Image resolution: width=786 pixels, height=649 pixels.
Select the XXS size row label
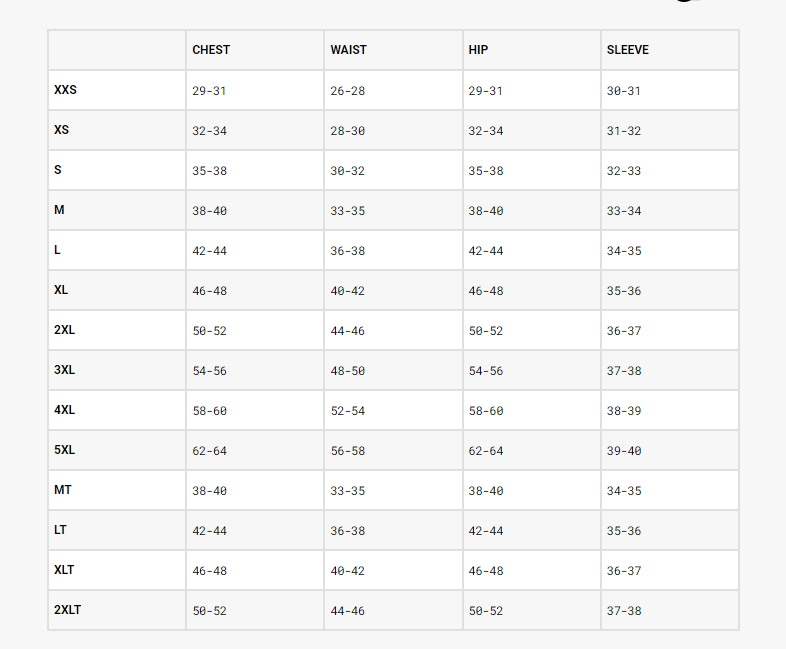(65, 90)
